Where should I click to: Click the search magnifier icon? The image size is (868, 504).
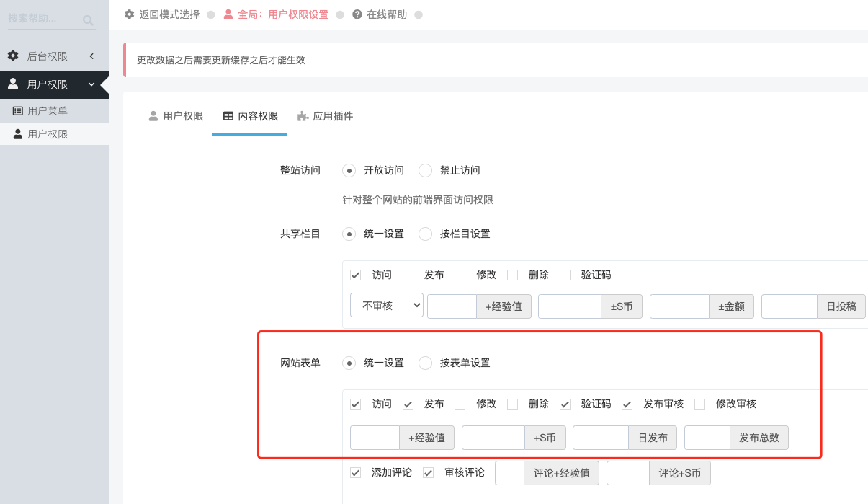[x=88, y=20]
